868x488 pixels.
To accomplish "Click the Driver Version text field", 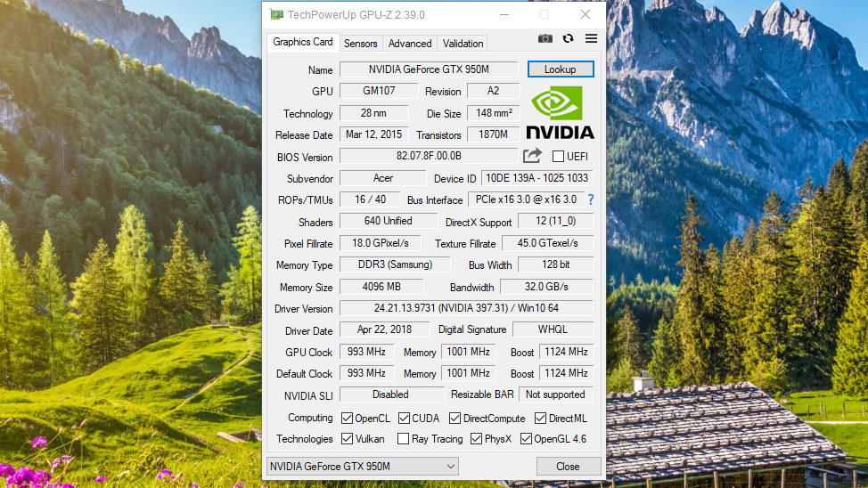I will [466, 308].
